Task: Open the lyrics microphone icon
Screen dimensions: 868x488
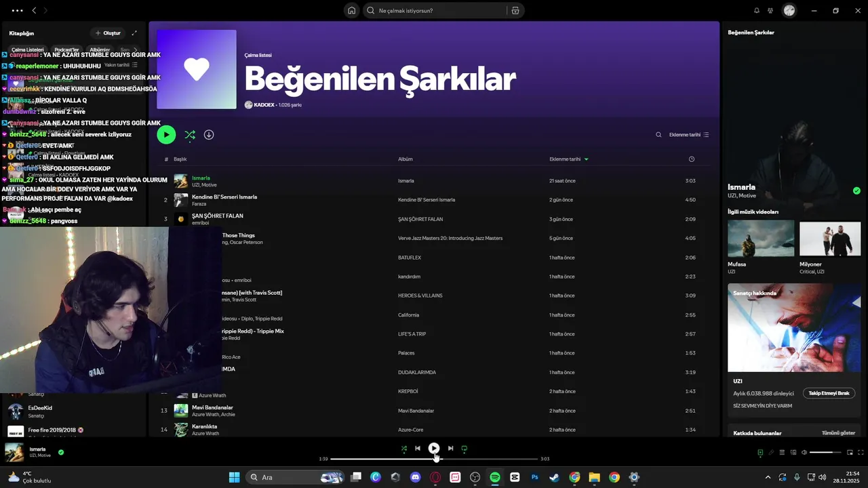Action: tap(771, 453)
